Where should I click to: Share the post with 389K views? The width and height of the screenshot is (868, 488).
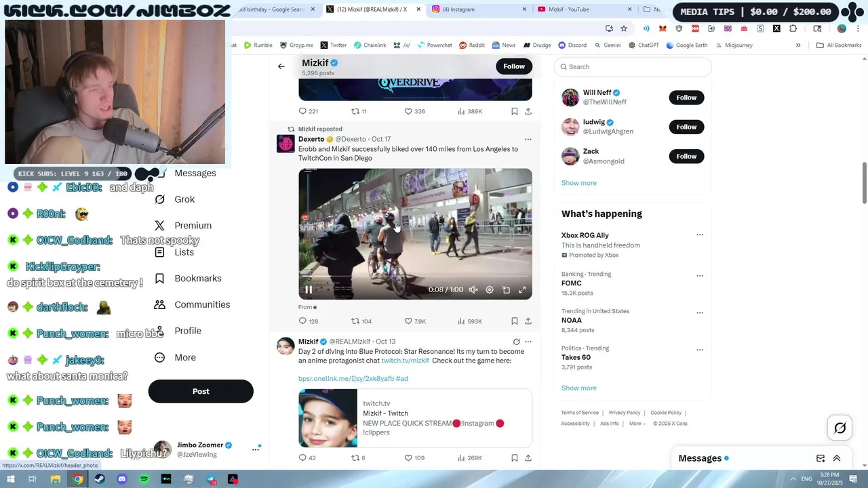[528, 111]
